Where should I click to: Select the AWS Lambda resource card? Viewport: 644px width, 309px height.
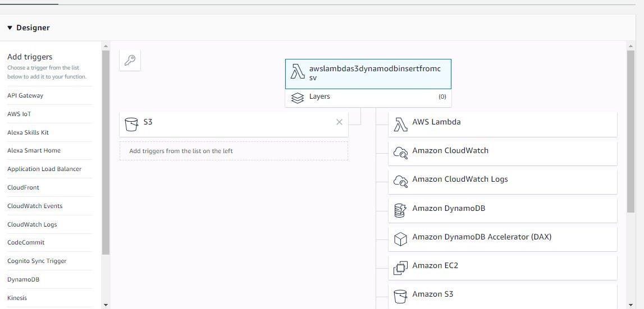tap(503, 124)
